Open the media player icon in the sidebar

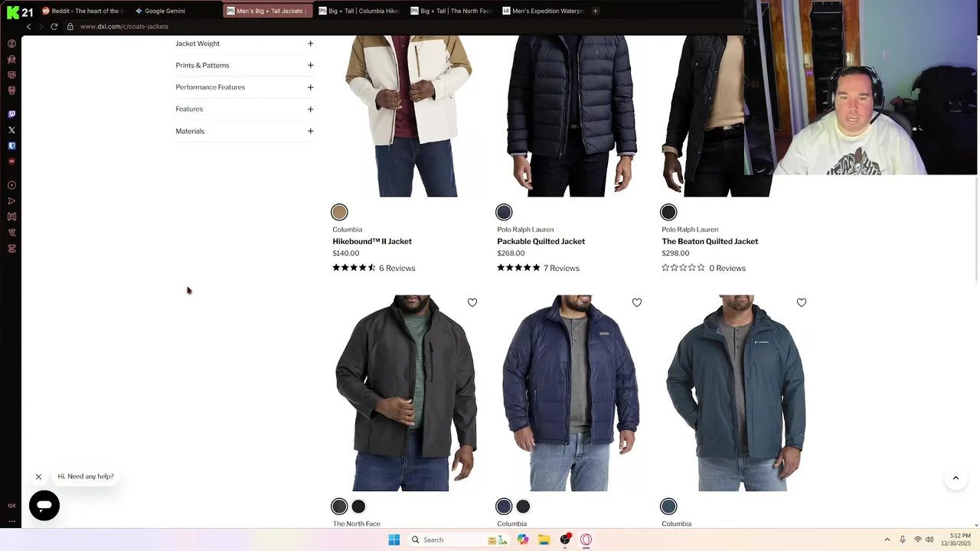coord(11,185)
